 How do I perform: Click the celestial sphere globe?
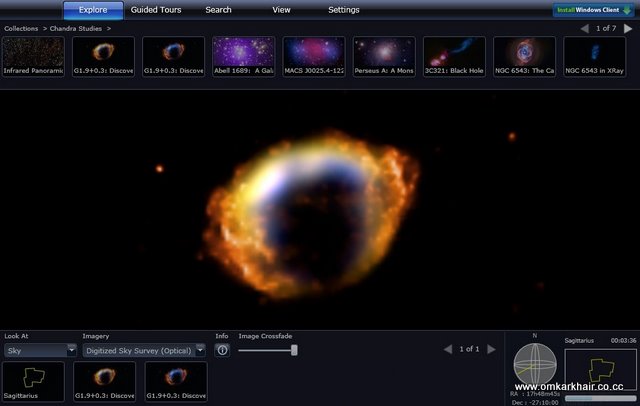point(535,364)
